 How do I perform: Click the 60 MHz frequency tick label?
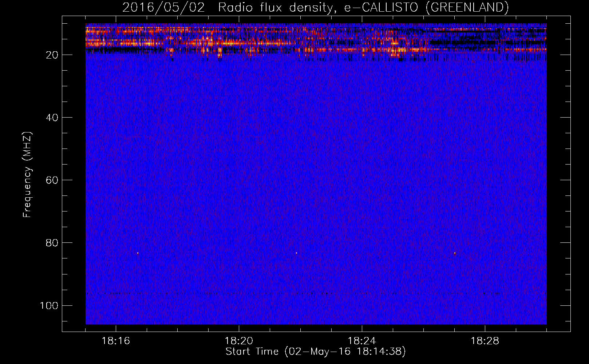click(52, 180)
